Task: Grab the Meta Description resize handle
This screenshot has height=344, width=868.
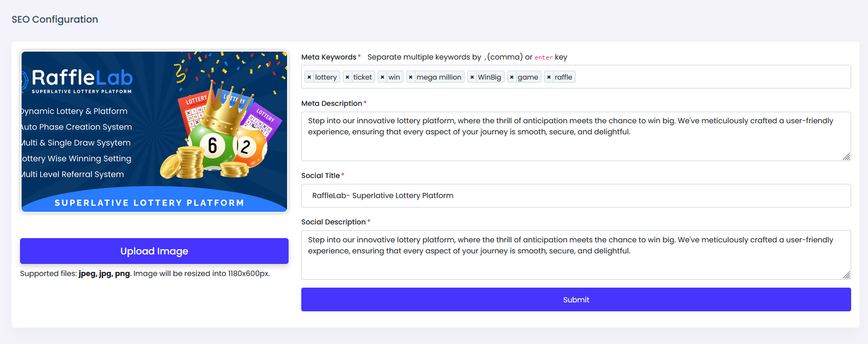Action: 846,156
